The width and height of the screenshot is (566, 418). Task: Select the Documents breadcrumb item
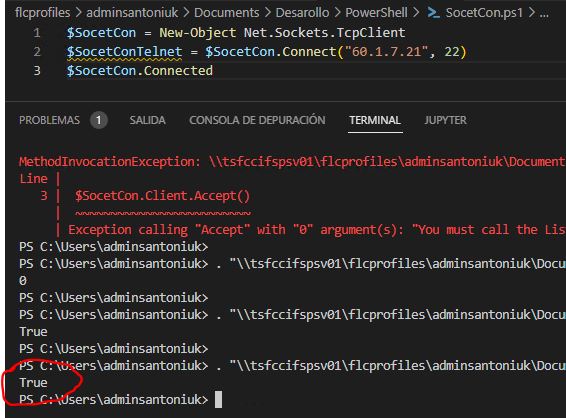[227, 13]
